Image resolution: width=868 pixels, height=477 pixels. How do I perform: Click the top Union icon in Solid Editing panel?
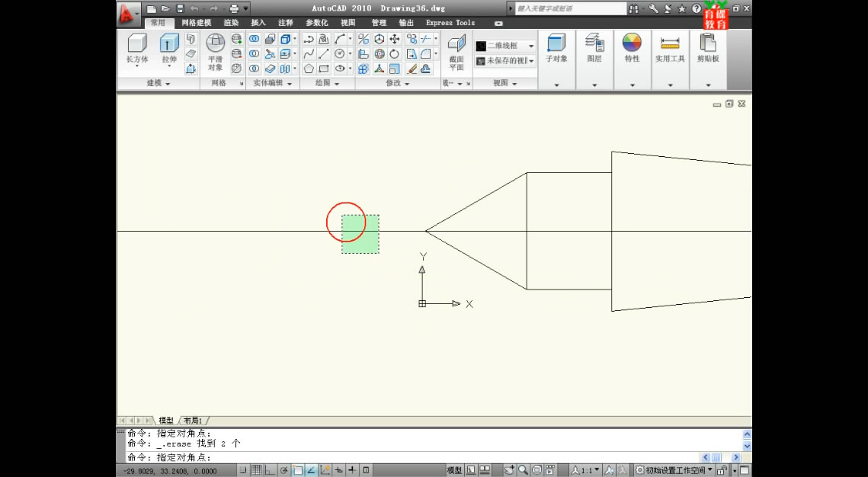tap(254, 39)
